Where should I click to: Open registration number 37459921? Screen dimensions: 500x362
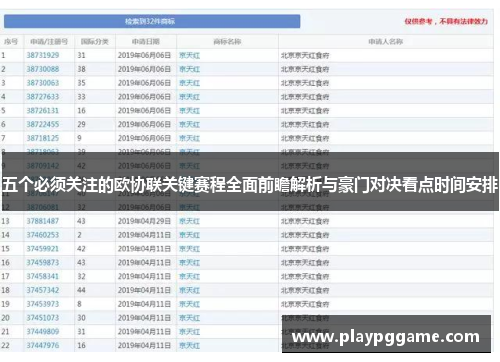pos(43,249)
